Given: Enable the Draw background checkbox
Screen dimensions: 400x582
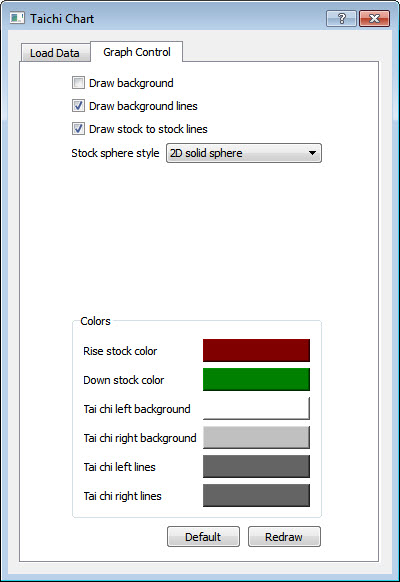Looking at the screenshot, I should pyautogui.click(x=78, y=83).
